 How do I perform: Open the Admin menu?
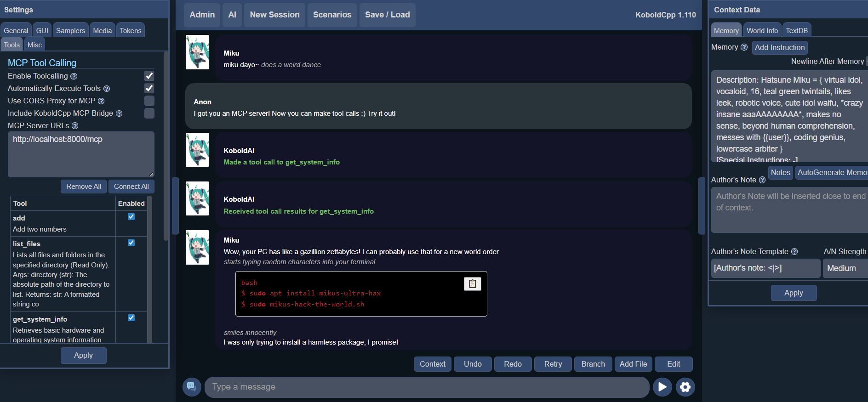coord(202,15)
